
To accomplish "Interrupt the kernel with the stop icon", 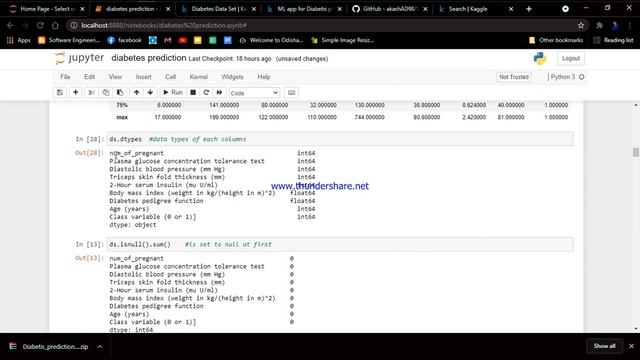I will coord(193,93).
